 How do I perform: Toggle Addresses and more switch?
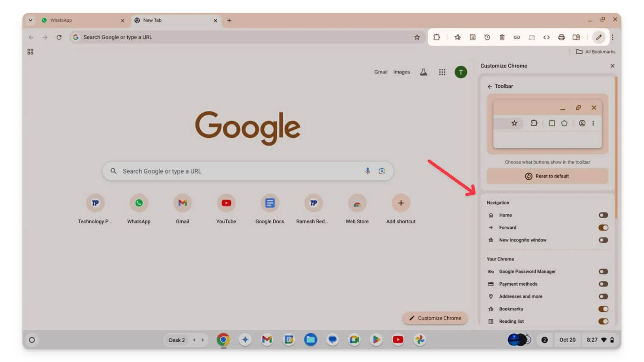603,296
